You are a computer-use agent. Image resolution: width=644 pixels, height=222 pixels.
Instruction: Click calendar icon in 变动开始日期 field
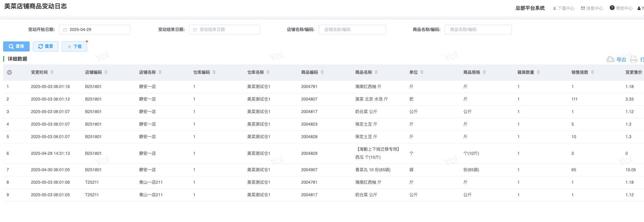[x=65, y=30]
